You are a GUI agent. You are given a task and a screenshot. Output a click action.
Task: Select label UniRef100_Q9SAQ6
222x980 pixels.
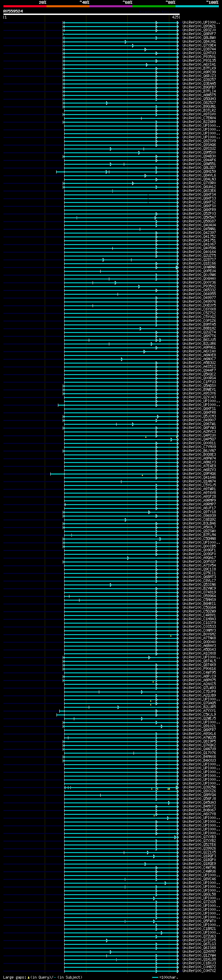[x=199, y=145]
